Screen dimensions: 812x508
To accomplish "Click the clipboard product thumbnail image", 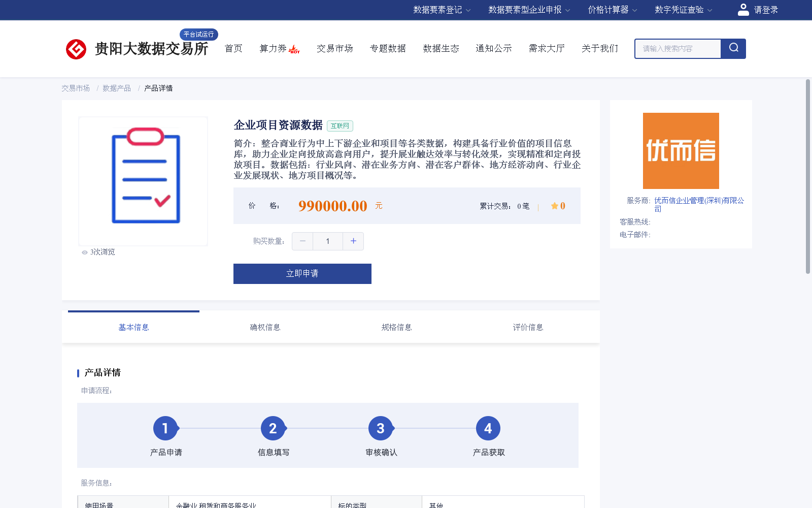I will tap(143, 181).
